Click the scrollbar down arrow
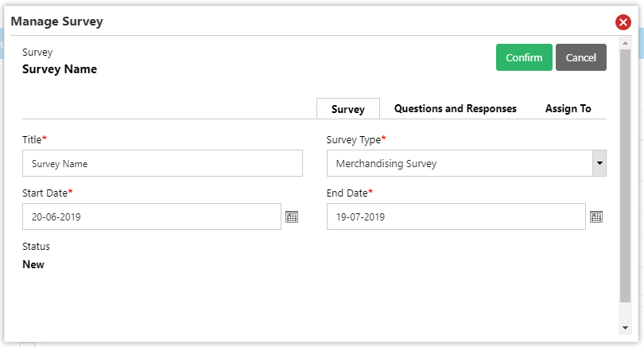644x347 pixels. (625, 328)
